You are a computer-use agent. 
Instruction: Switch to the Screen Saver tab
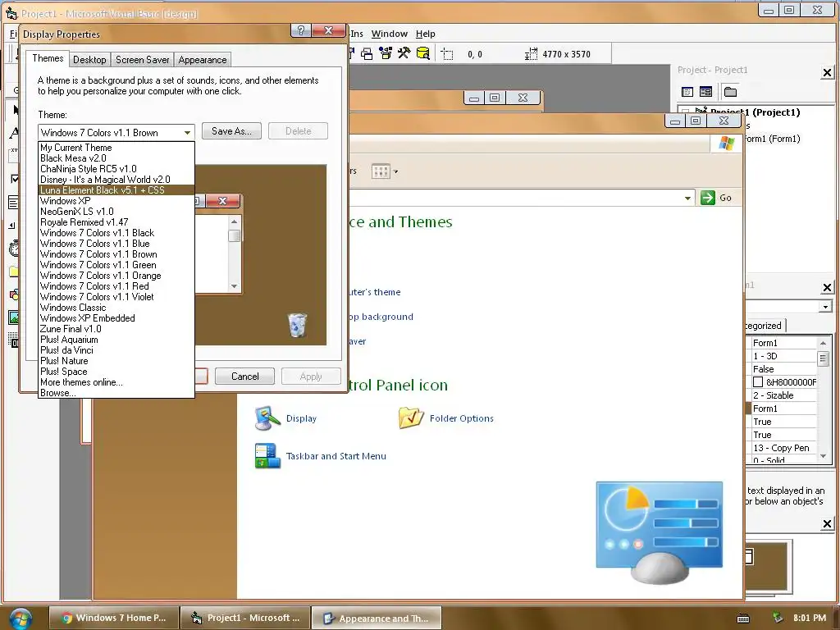(143, 60)
